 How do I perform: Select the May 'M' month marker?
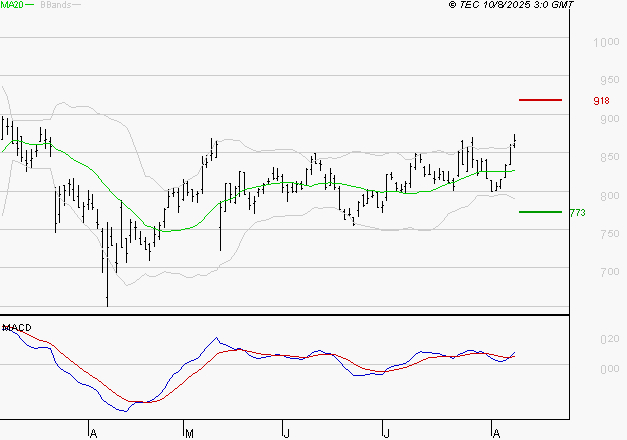point(188,432)
